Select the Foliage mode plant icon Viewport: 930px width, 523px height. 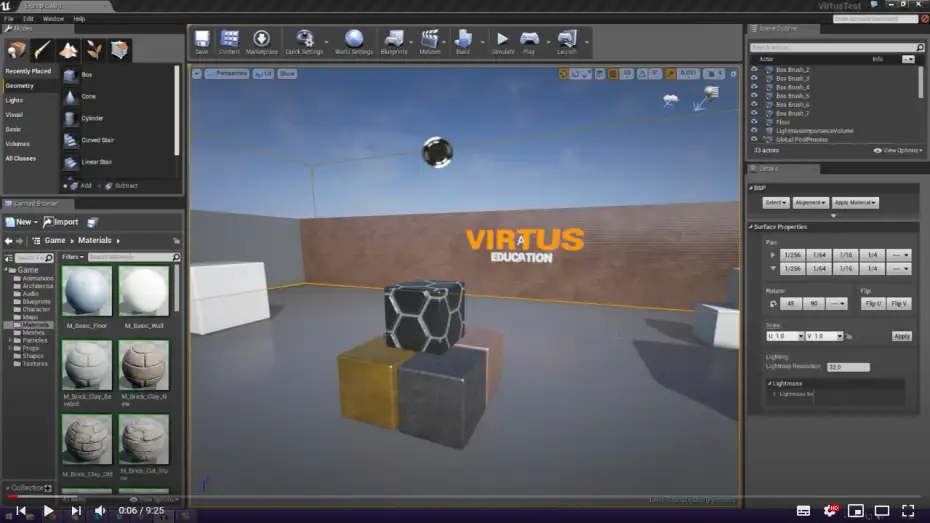pos(94,50)
